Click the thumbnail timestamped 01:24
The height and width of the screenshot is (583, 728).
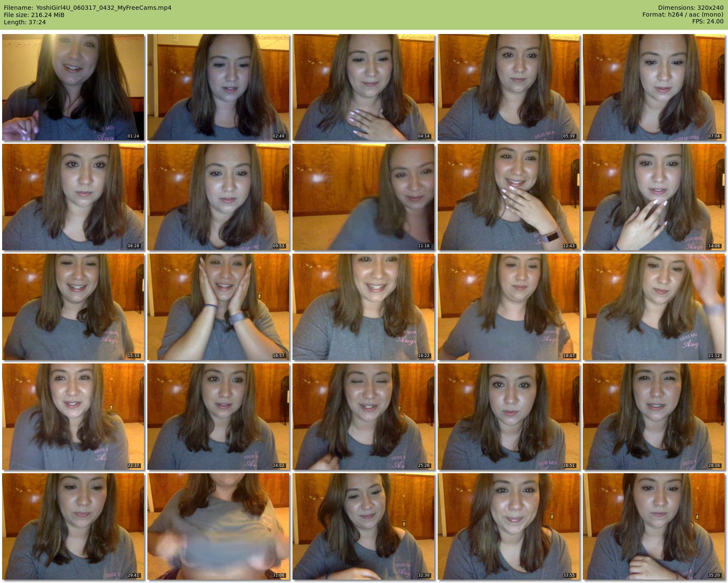click(73, 87)
